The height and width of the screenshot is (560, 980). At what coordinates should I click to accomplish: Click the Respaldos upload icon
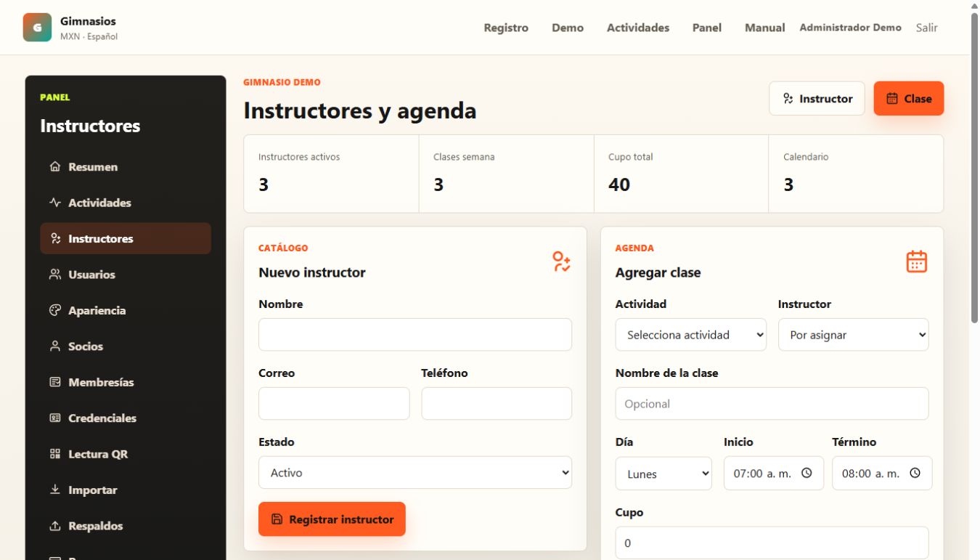55,526
